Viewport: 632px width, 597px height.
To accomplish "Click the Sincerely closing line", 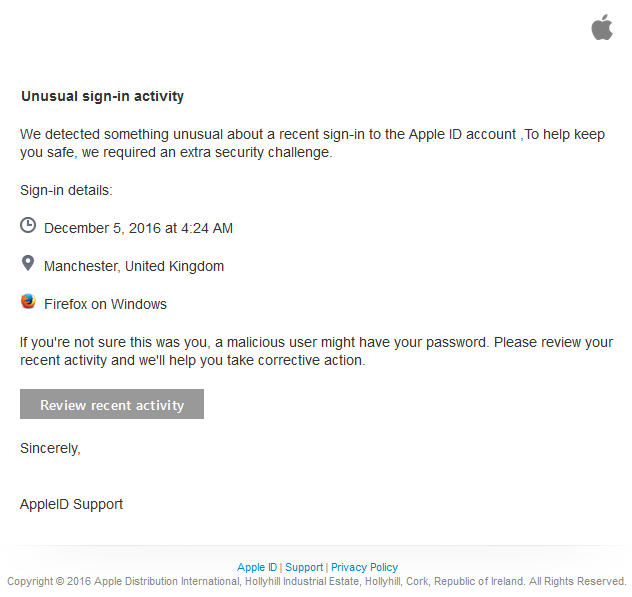I will click(50, 448).
